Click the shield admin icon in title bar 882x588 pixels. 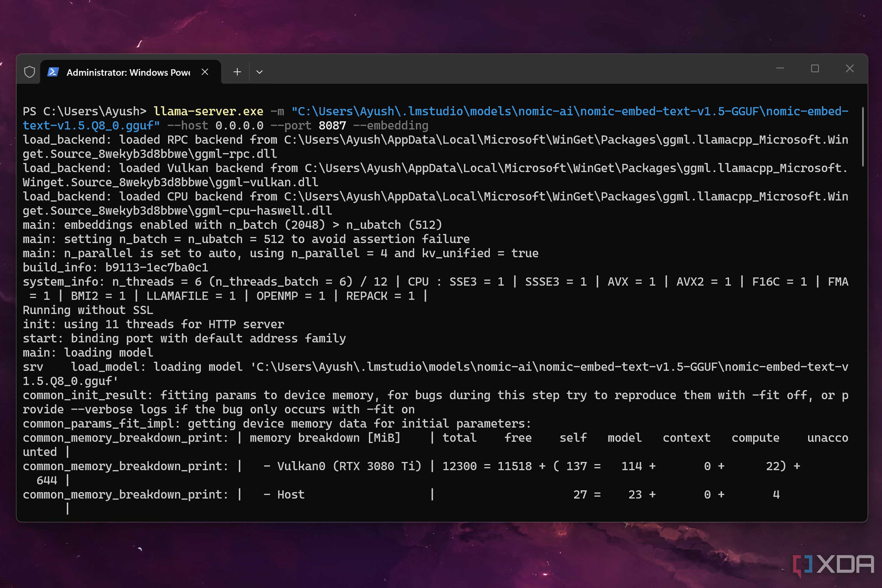coord(30,72)
